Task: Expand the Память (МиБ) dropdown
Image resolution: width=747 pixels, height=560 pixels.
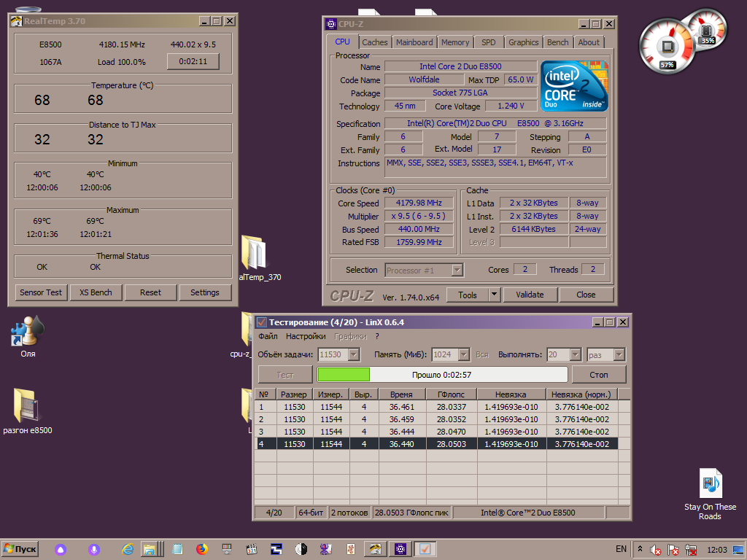Action: (x=463, y=355)
